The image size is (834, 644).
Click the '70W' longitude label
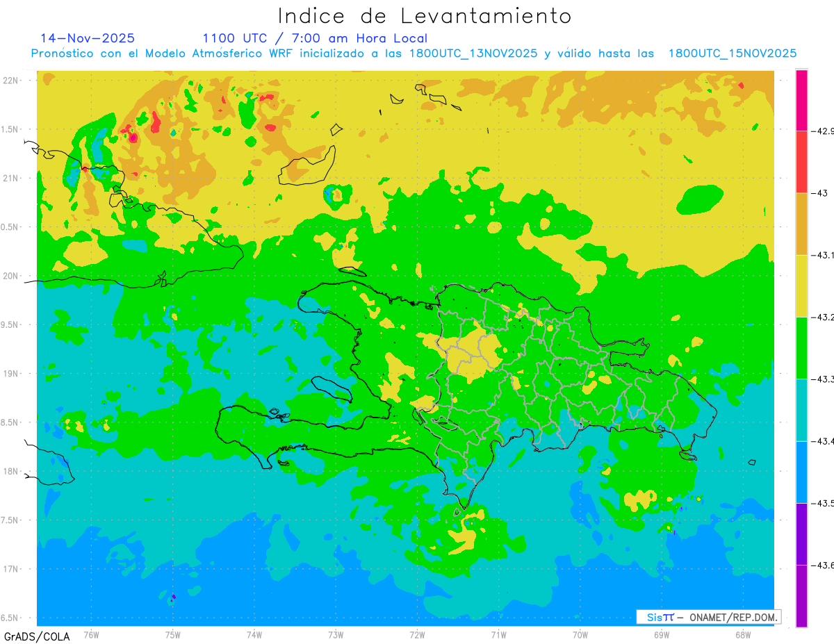pos(580,634)
